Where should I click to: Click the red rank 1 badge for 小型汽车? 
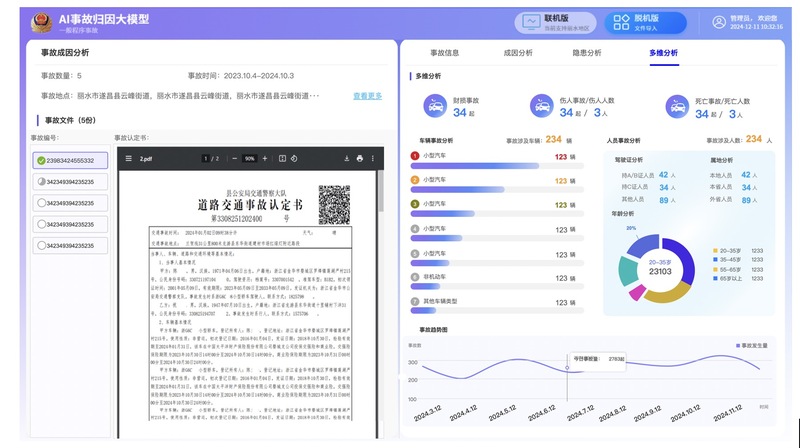[415, 156]
